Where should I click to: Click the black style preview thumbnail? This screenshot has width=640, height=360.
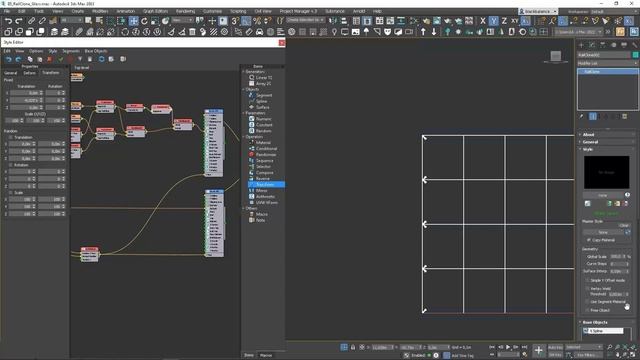pyautogui.click(x=607, y=172)
